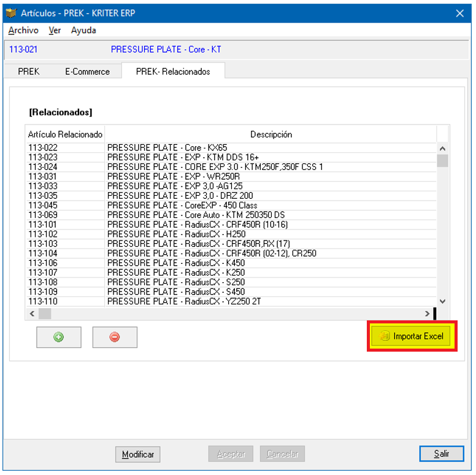Close the Artículos window
476x475 pixels.
click(x=459, y=13)
